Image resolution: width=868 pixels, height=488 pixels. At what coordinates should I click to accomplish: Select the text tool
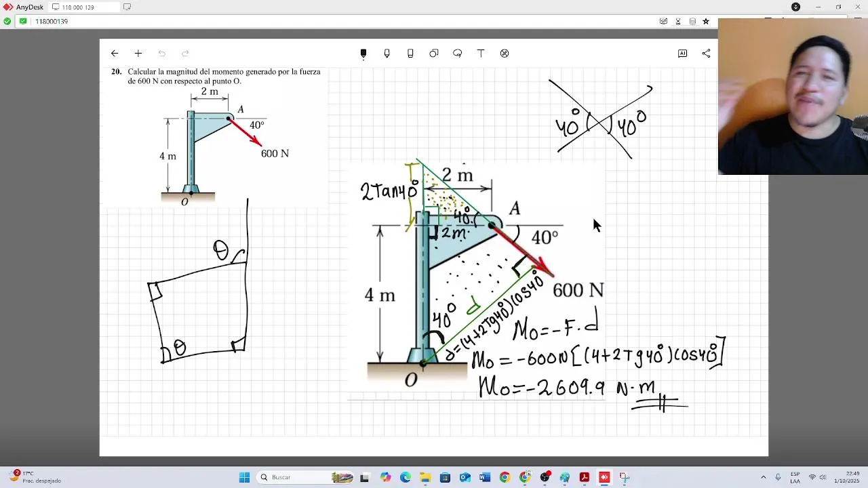pyautogui.click(x=481, y=54)
